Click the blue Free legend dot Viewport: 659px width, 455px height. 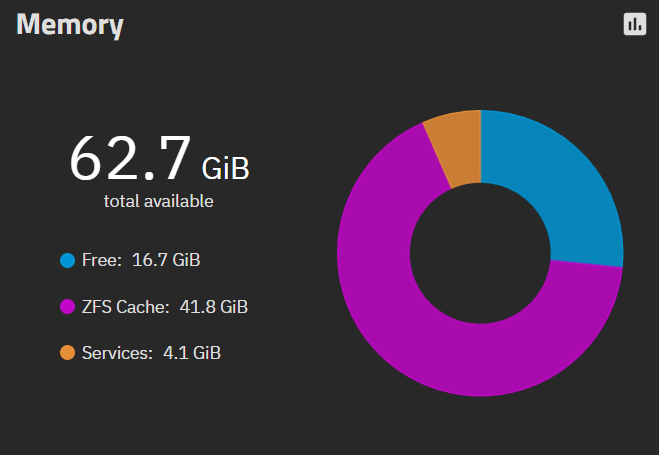point(67,260)
